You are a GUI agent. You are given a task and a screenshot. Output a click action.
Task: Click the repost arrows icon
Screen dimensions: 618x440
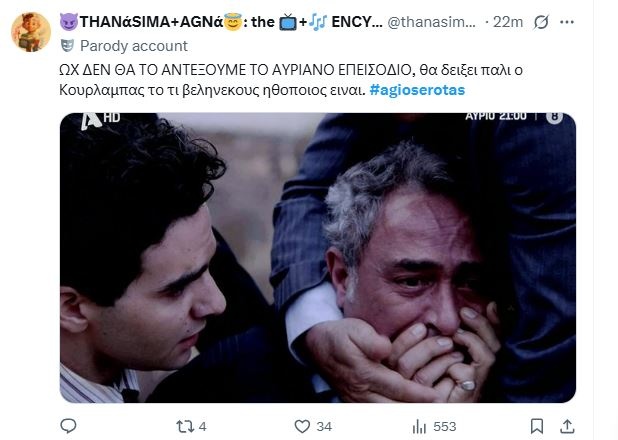(x=185, y=426)
